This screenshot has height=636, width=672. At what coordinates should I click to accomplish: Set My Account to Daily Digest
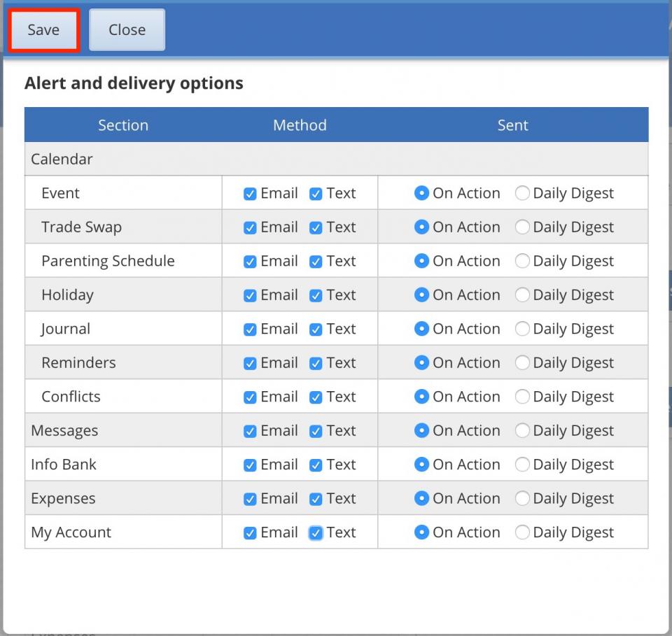tap(522, 532)
